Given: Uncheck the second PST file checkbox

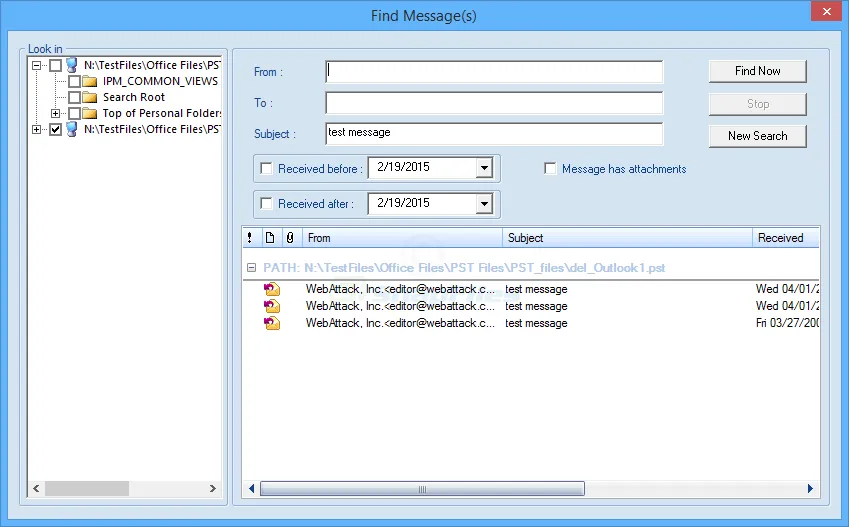Looking at the screenshot, I should point(55,129).
